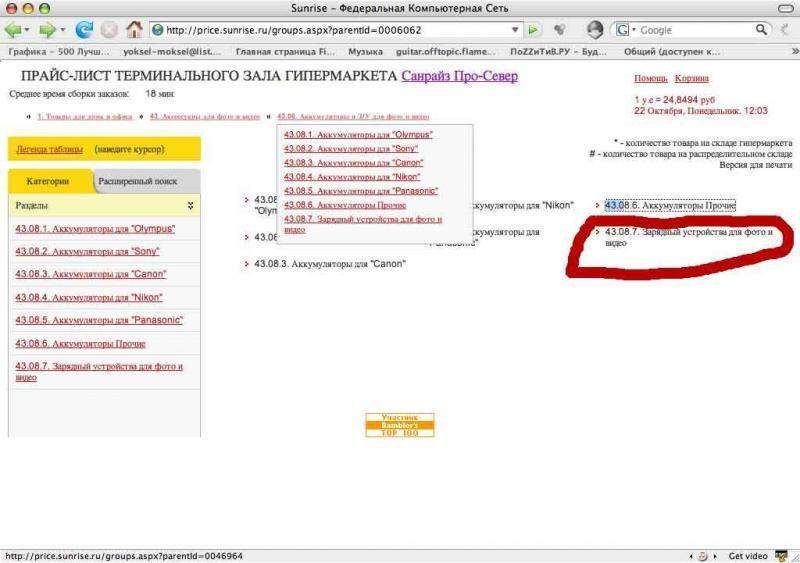
Task: Click breadcrumb '43.08. Аккумуляторы и З/У'
Action: point(353,116)
